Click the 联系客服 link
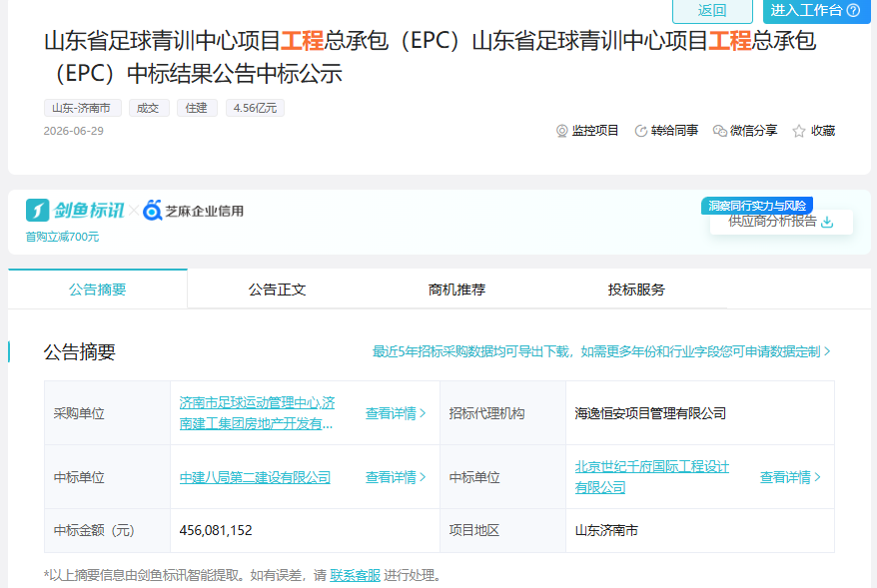The image size is (877, 588). click(356, 575)
